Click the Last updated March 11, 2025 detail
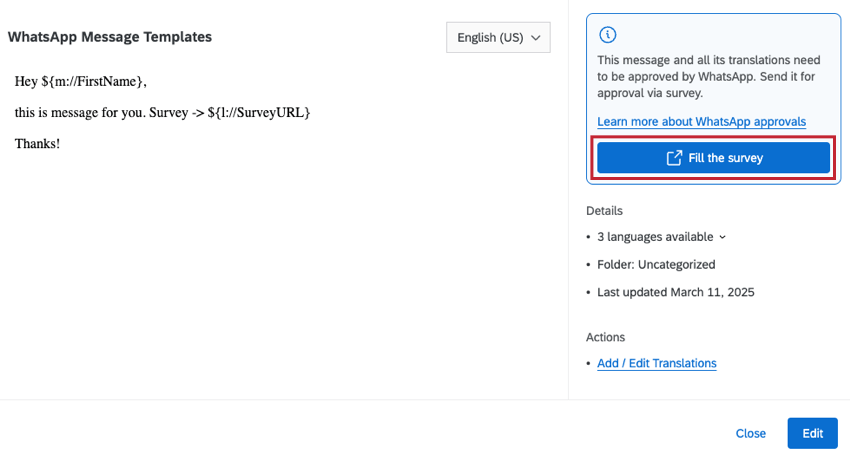This screenshot has width=850, height=461. (675, 292)
